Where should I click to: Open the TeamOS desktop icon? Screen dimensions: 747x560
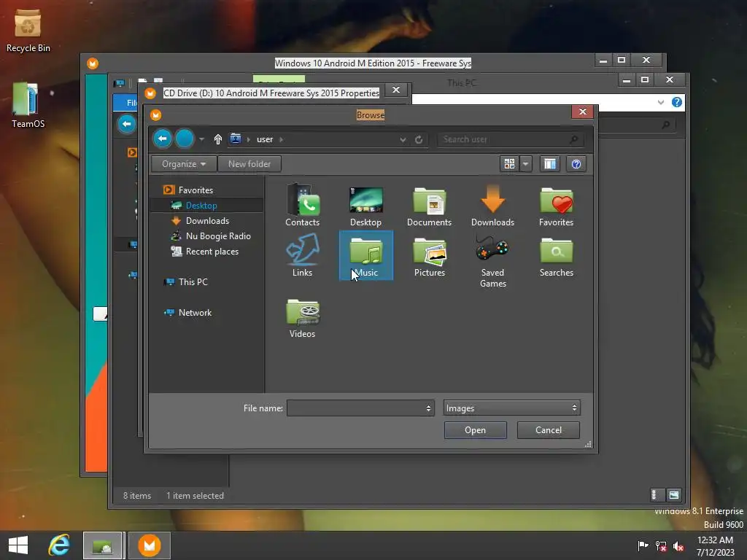click(x=28, y=105)
